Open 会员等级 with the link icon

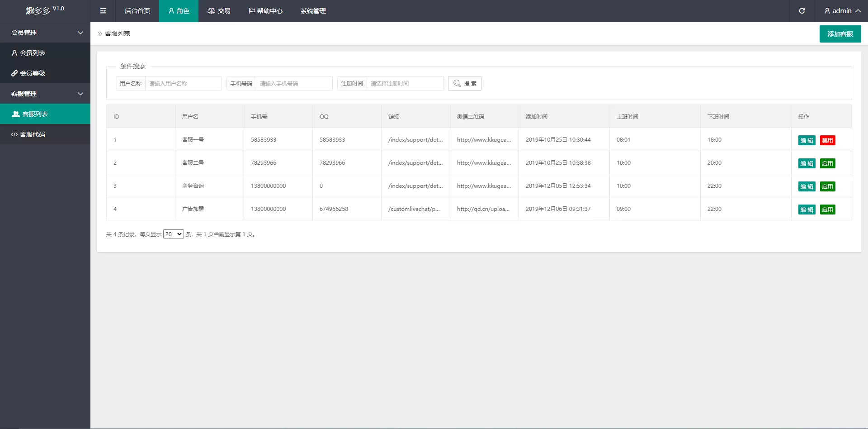[28, 73]
